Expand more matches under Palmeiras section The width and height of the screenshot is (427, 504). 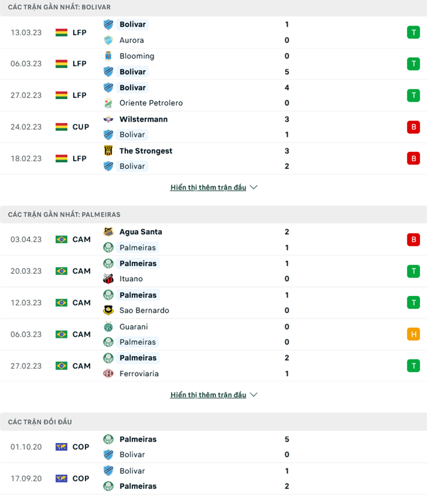coord(208,394)
